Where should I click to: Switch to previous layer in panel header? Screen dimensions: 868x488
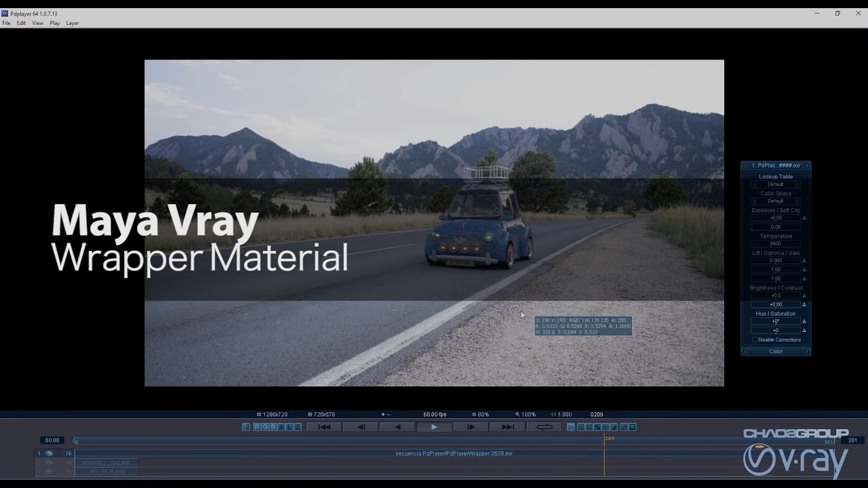[746, 165]
